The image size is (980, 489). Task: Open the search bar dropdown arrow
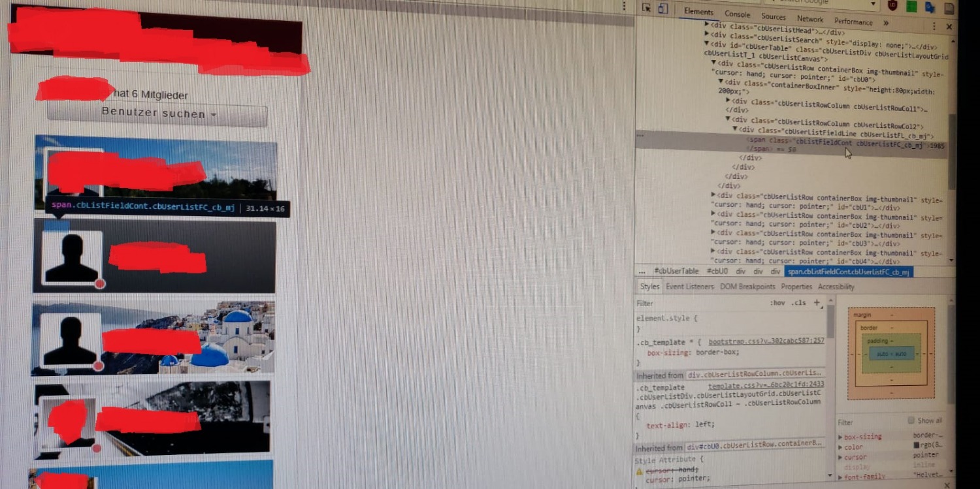coord(873,4)
